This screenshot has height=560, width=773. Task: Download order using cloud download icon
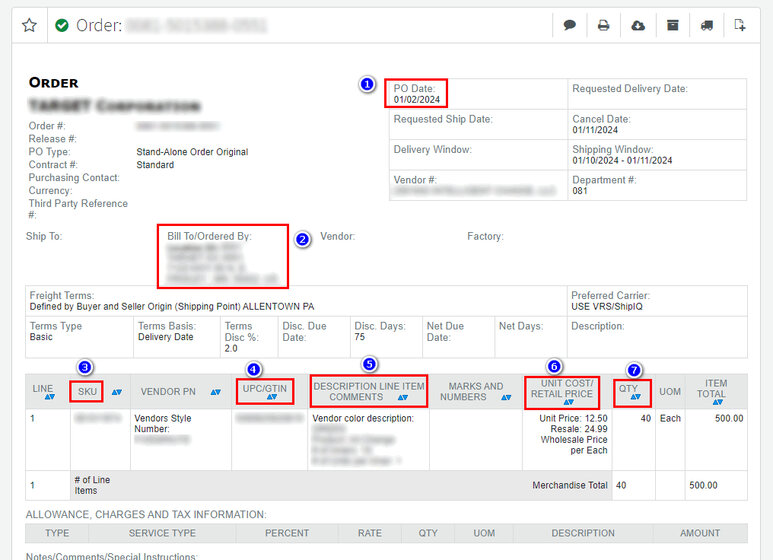[x=638, y=25]
